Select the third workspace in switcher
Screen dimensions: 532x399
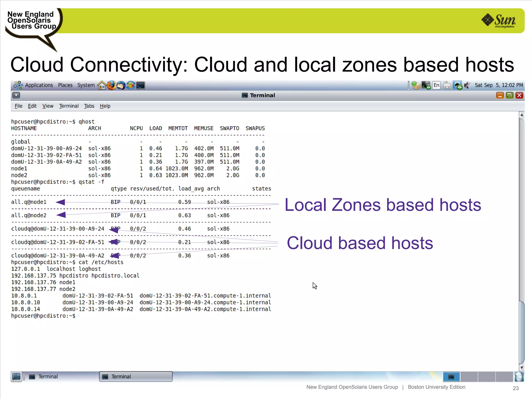[487, 377]
